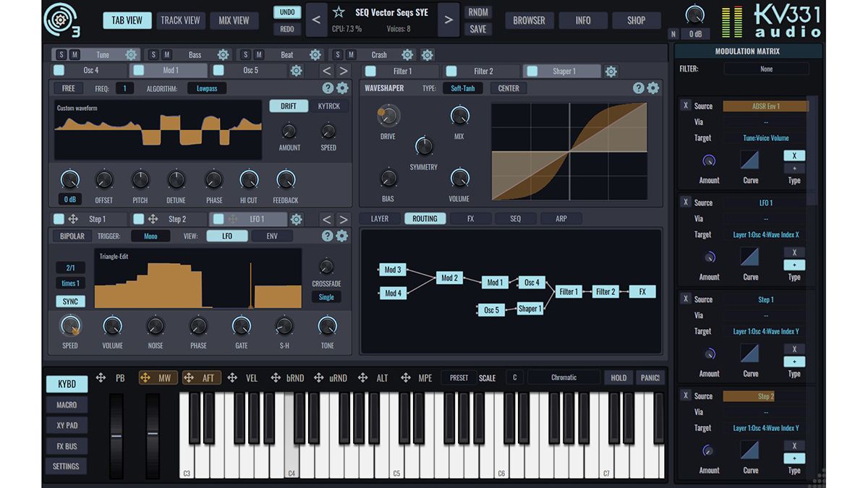This screenshot has height=488, width=868.
Task: Click the PANIC! button
Action: pyautogui.click(x=649, y=377)
